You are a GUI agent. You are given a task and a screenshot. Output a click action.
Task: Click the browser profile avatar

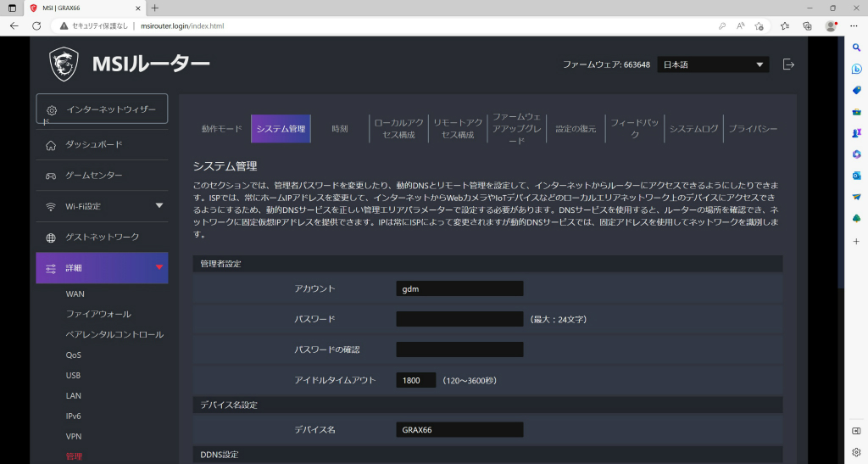click(831, 26)
